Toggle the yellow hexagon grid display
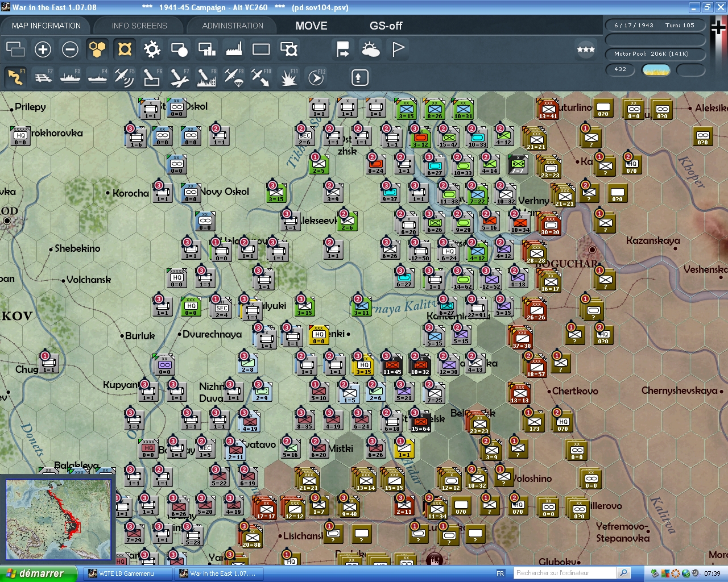The width and height of the screenshot is (728, 582). (97, 49)
